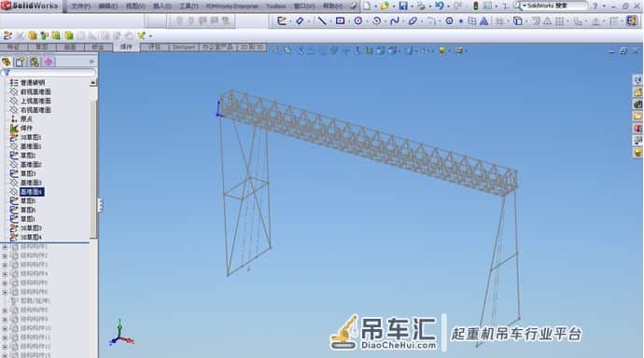Viewport: 644px width, 358px height.
Task: Open the FeatureManager design tree tab
Action: [7, 62]
